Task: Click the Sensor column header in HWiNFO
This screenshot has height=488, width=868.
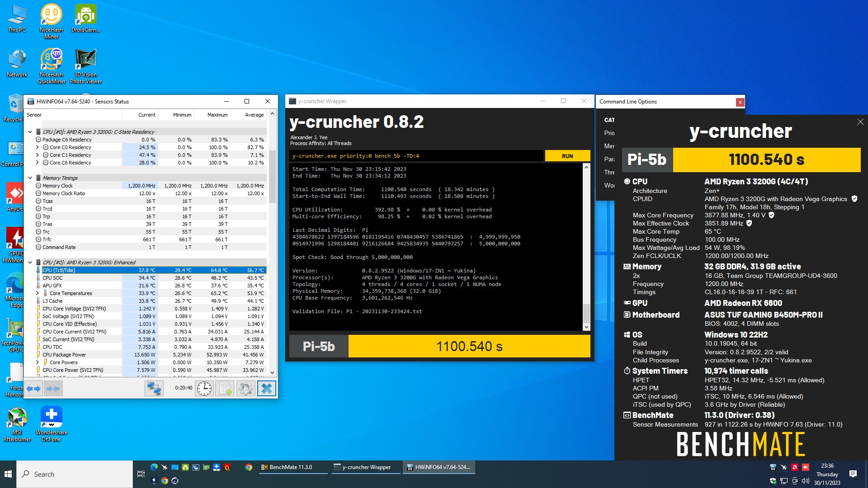Action: [x=73, y=115]
